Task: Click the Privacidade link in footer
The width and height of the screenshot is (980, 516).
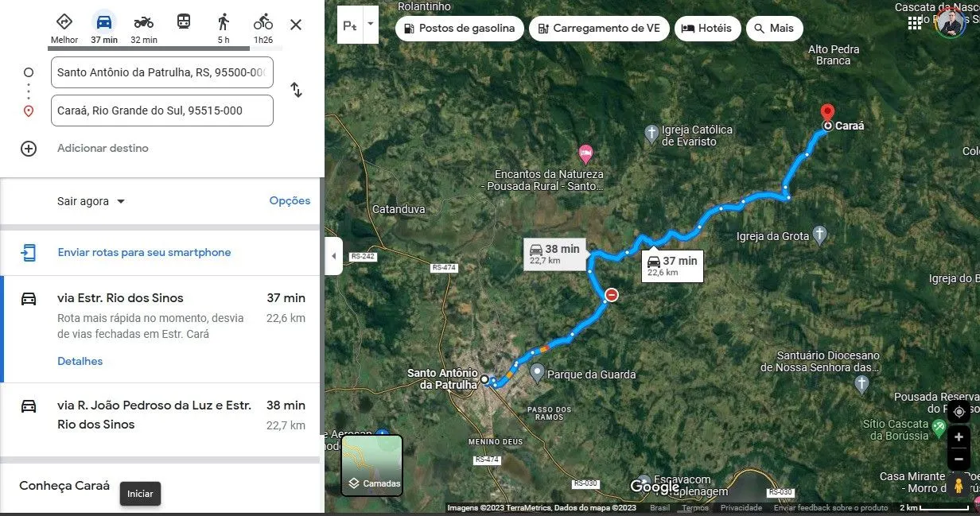Action: click(741, 508)
